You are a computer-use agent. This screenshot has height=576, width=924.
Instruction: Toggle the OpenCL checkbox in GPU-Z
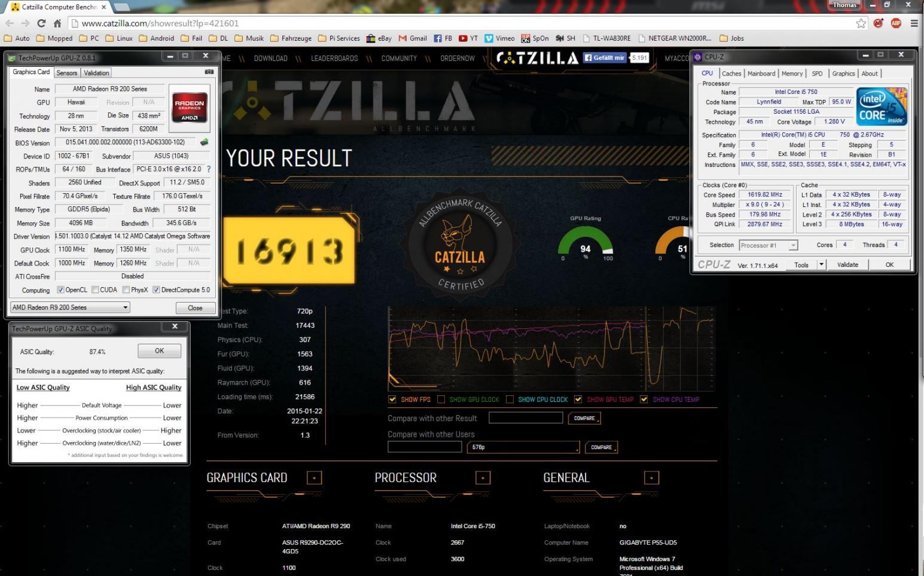[60, 290]
